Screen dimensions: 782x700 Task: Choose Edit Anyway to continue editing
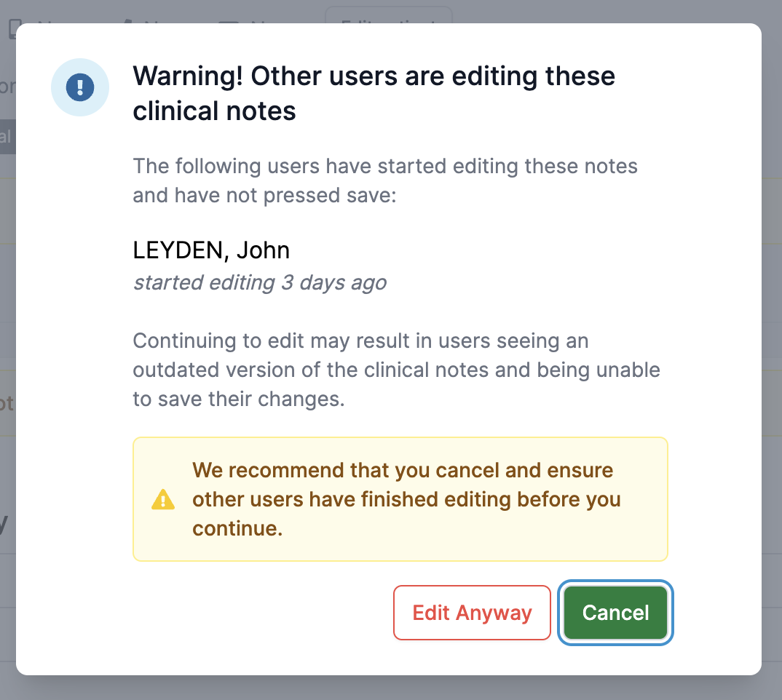point(472,613)
